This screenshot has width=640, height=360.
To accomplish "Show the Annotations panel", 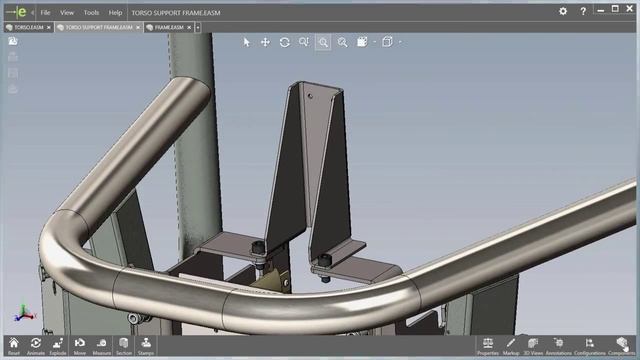I will 559,346.
